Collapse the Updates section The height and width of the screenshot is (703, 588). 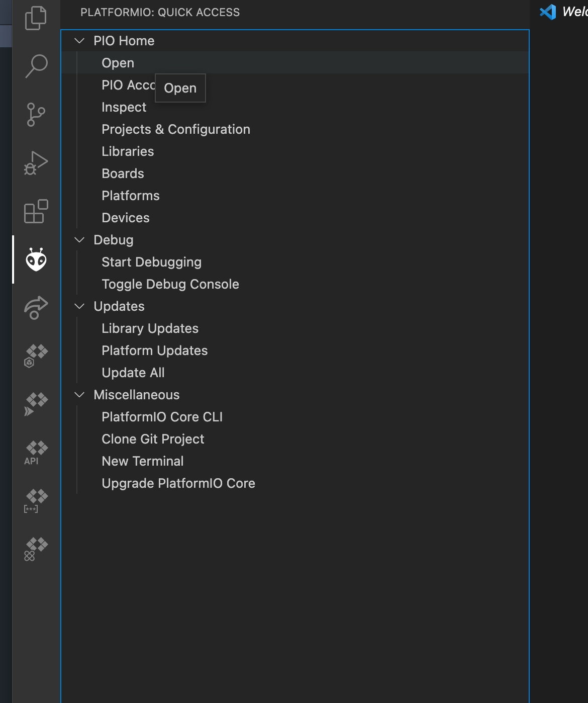pyautogui.click(x=79, y=306)
